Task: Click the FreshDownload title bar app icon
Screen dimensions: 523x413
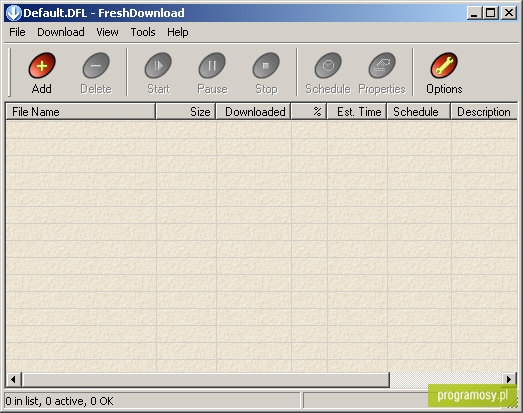Action: pyautogui.click(x=14, y=13)
